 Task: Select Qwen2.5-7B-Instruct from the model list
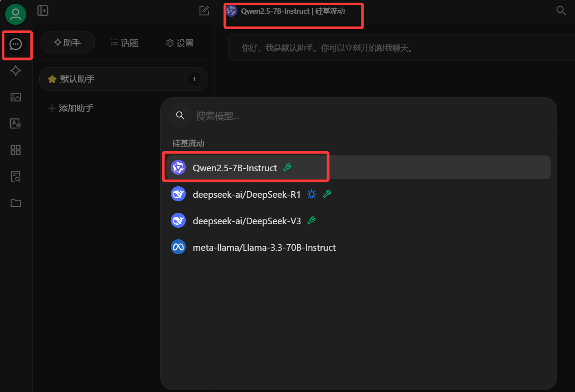point(358,168)
